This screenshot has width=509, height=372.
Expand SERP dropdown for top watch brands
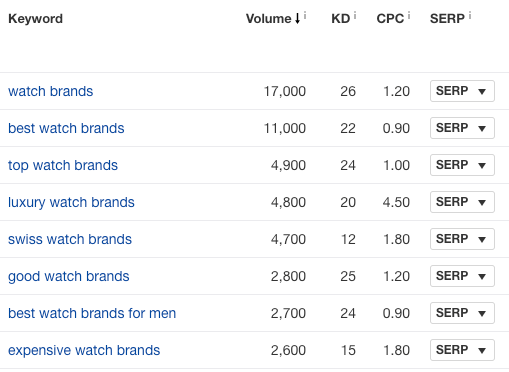[462, 165]
